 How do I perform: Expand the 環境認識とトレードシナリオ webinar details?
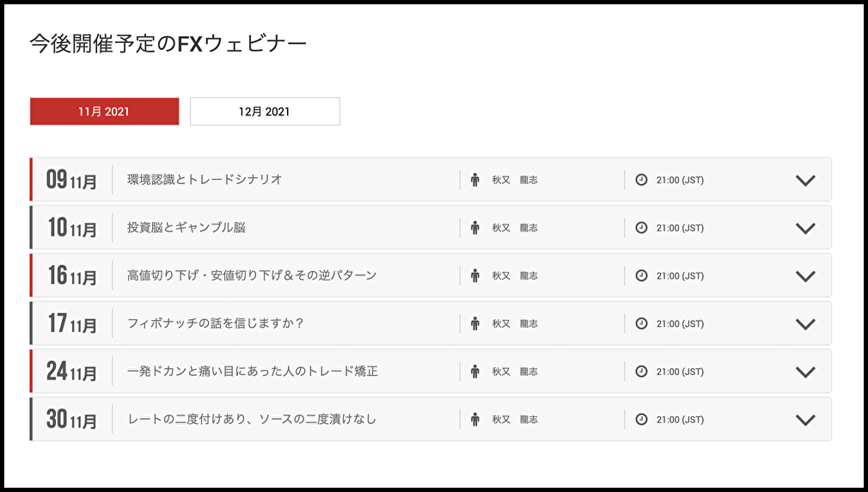(x=805, y=181)
